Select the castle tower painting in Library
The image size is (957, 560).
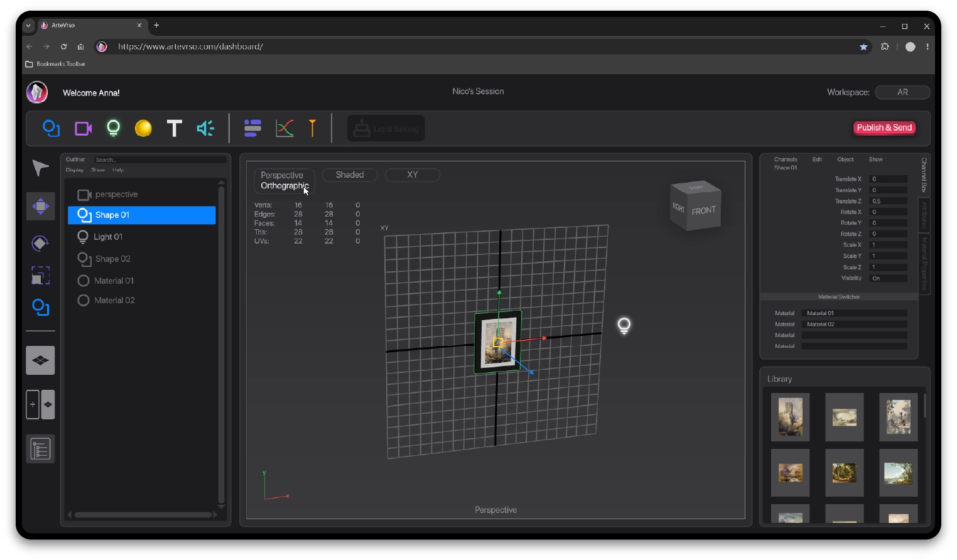(x=790, y=417)
